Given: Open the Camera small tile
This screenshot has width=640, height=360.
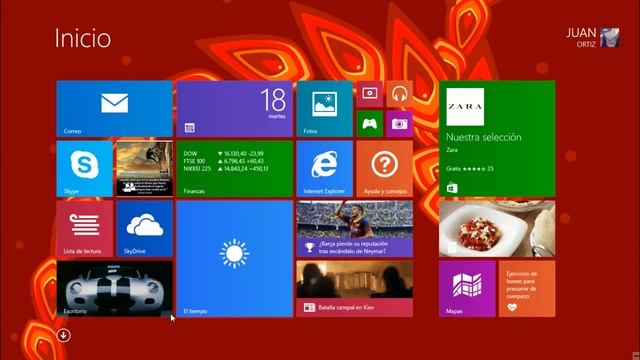Looking at the screenshot, I should tap(400, 124).
